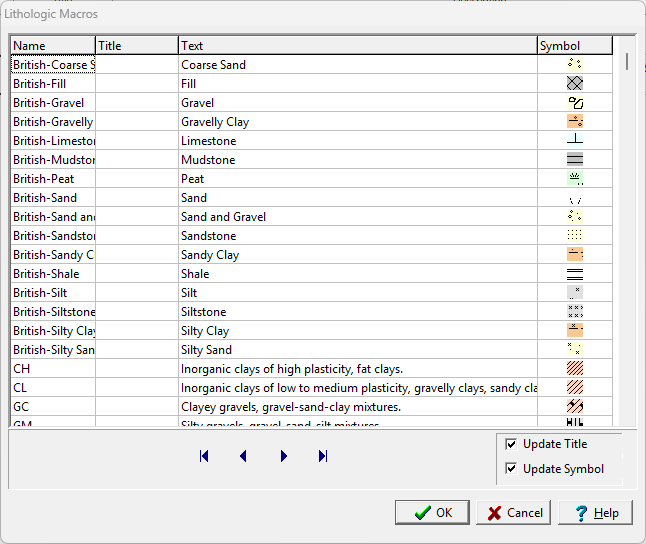
Task: Click the Text column header
Action: point(357,46)
